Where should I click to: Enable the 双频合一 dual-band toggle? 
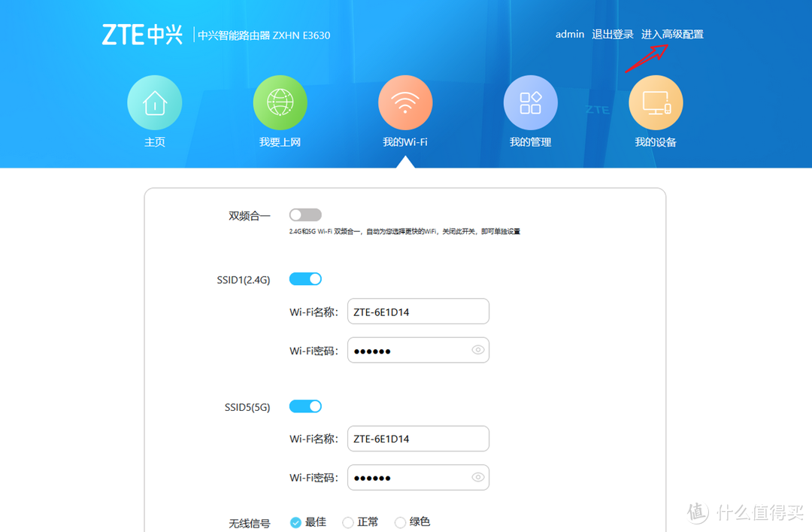pos(305,214)
